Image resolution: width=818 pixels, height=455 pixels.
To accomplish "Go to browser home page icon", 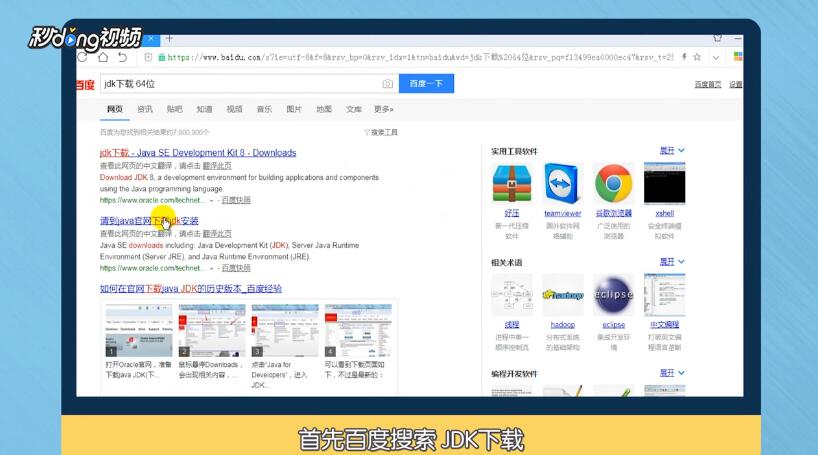I will [x=103, y=57].
